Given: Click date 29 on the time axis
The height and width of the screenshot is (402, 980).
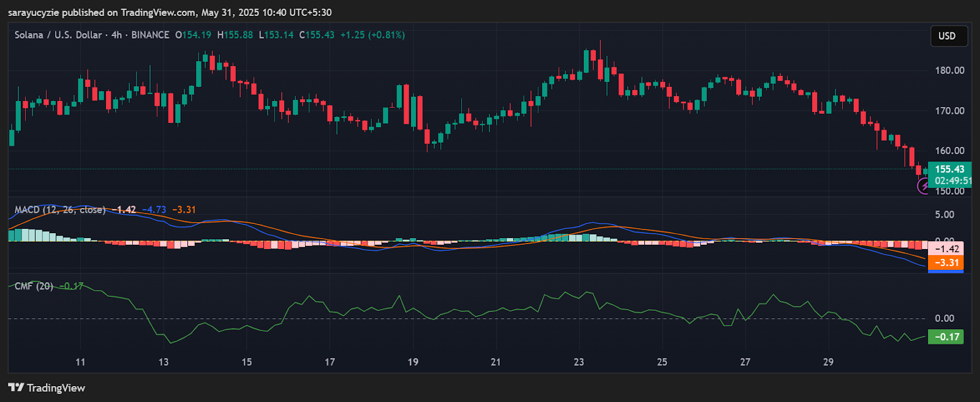Looking at the screenshot, I should pyautogui.click(x=828, y=362).
